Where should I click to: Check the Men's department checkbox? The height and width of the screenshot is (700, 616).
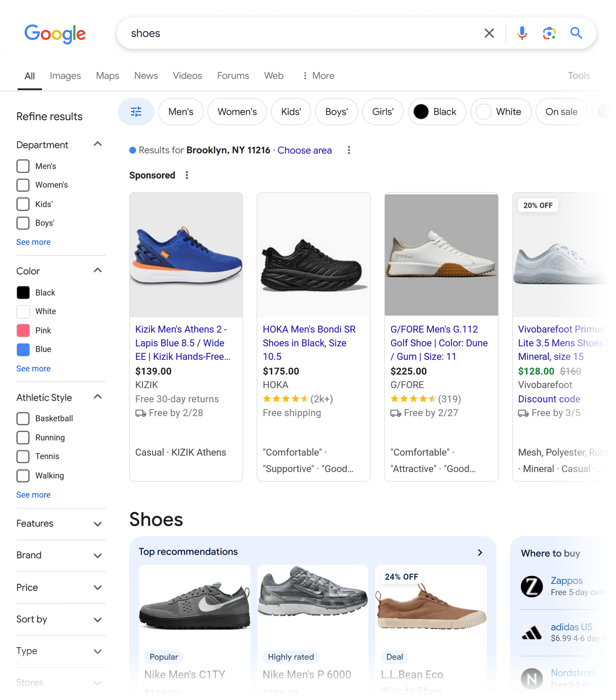[x=23, y=166]
